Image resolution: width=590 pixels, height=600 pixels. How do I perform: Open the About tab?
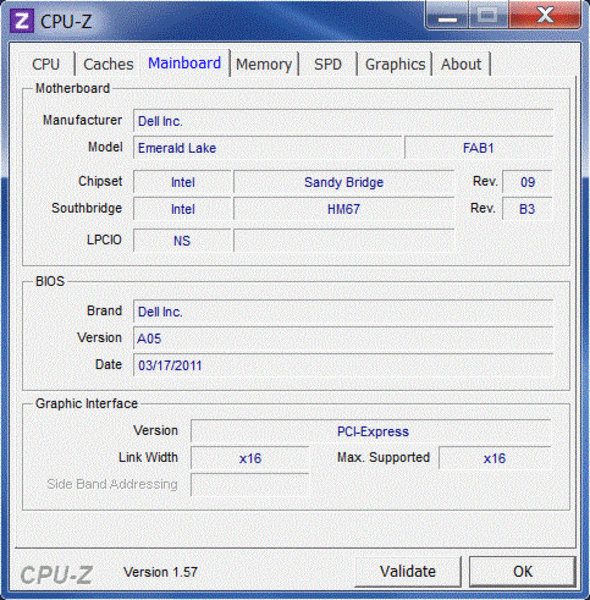(x=461, y=64)
